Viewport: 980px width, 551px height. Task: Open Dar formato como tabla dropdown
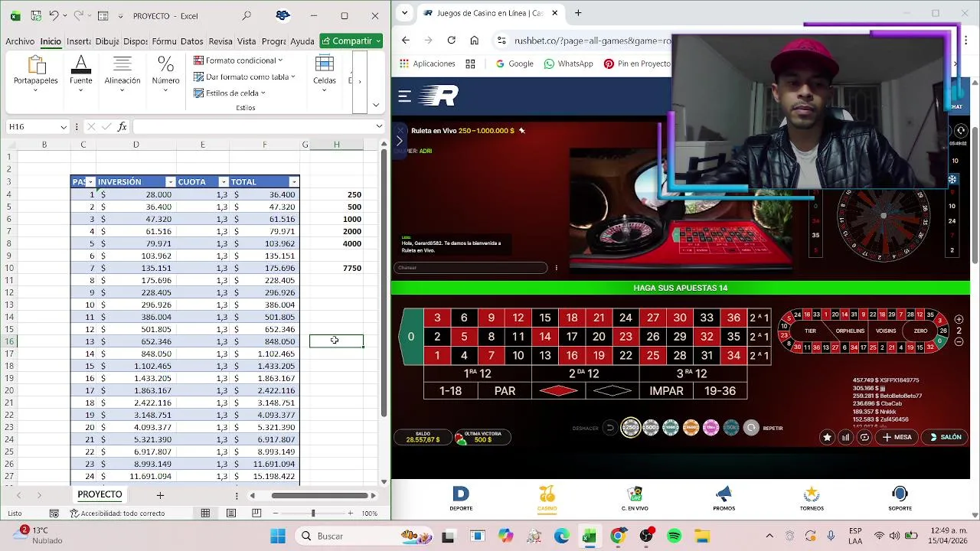pyautogui.click(x=244, y=77)
